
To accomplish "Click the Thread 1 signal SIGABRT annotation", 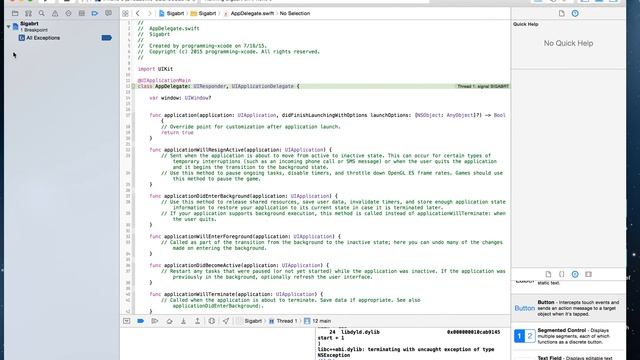I will (483, 86).
